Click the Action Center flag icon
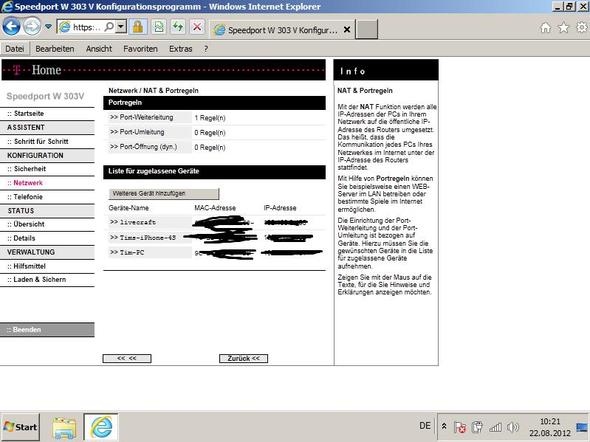590x442 pixels. coord(460,427)
